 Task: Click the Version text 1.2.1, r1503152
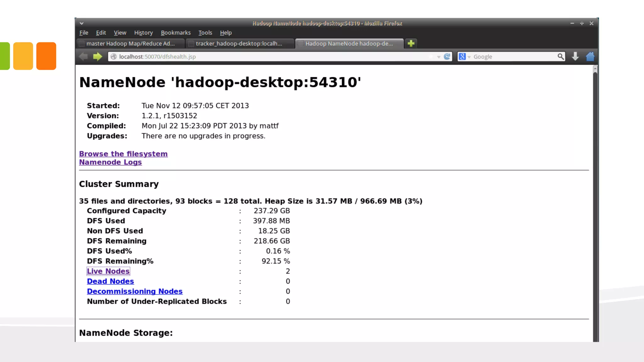pos(169,116)
